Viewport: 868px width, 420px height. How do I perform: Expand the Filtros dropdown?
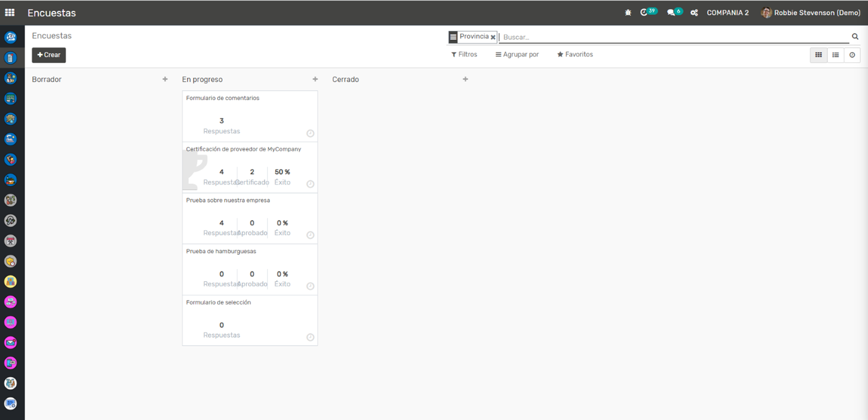(464, 54)
